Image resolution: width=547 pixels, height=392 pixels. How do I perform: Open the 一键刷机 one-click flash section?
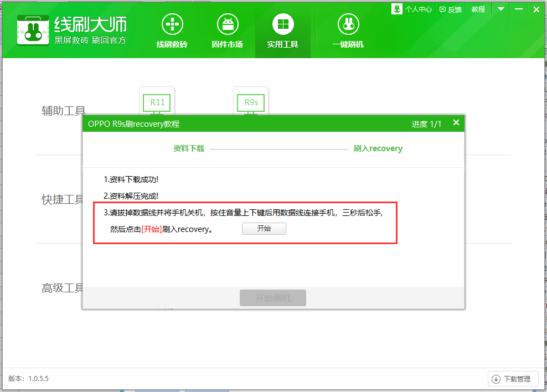point(348,31)
